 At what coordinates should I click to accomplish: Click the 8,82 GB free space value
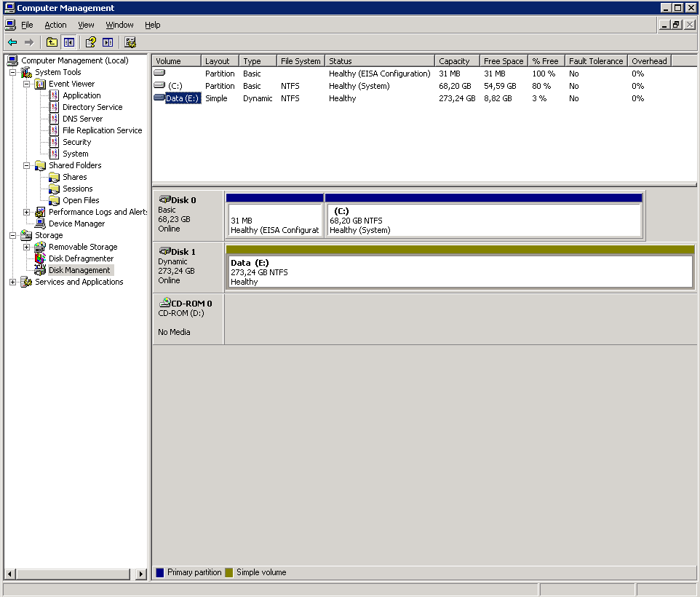498,98
